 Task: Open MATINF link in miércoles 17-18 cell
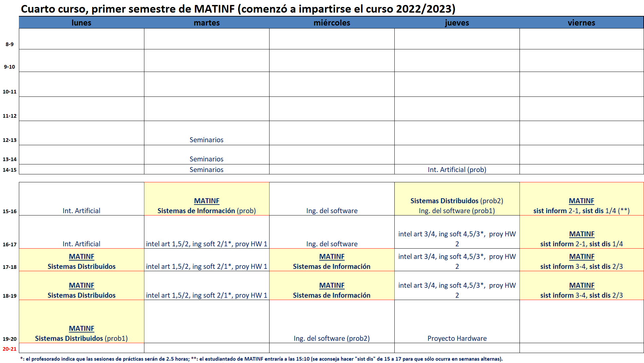pos(332,257)
